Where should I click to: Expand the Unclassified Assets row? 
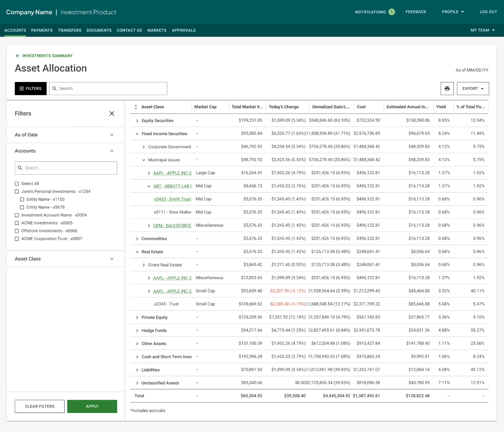137,383
